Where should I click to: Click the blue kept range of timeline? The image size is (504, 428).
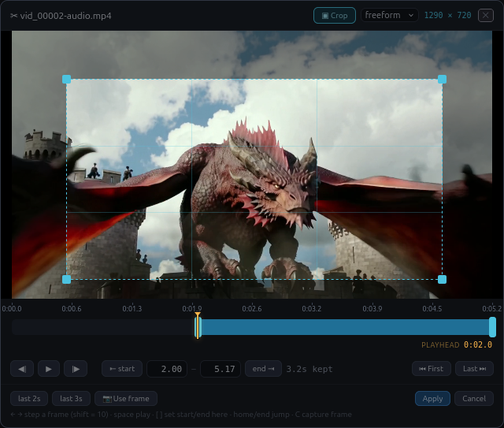tap(346, 327)
